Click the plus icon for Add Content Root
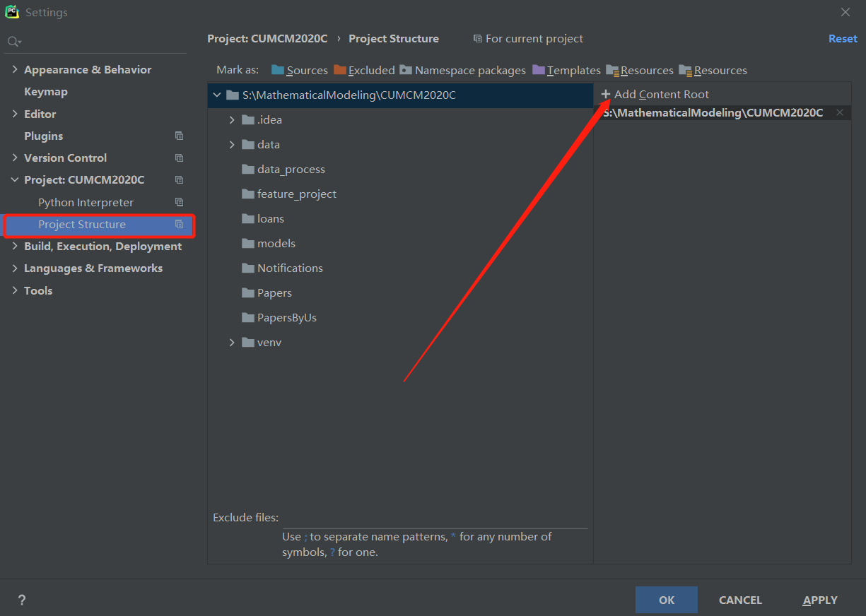The width and height of the screenshot is (866, 616). click(606, 94)
